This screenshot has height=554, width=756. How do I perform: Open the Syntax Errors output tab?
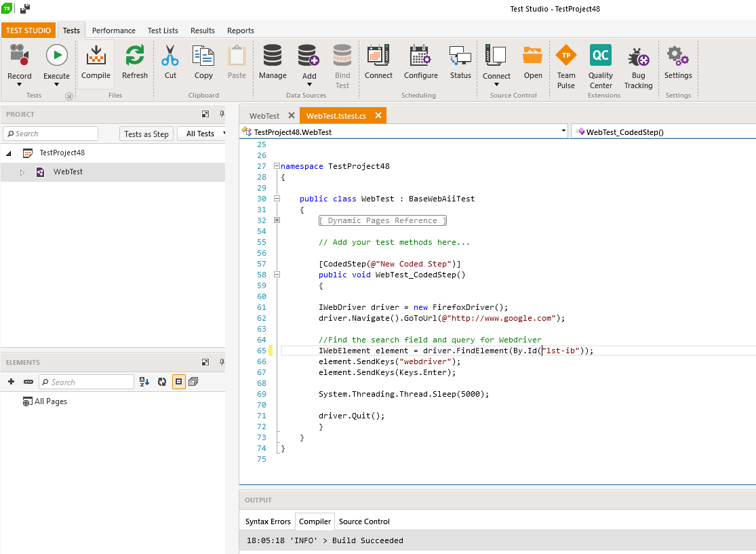coord(268,521)
